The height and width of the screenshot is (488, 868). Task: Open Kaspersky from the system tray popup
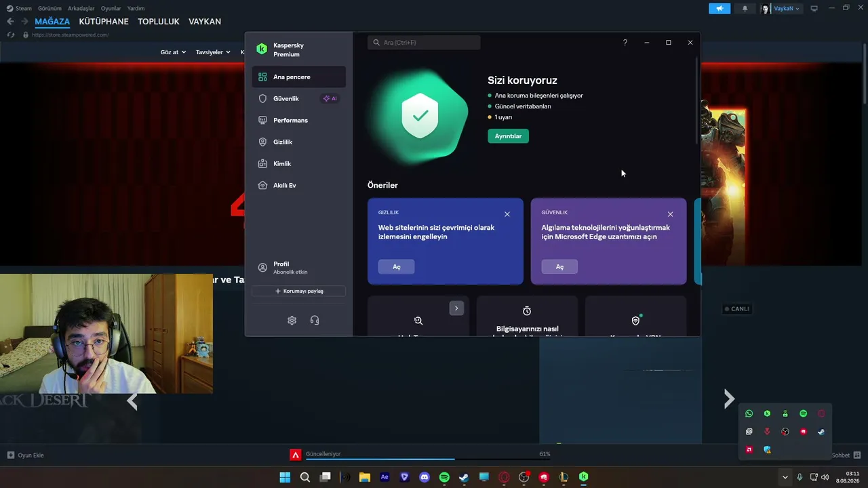[x=767, y=413]
